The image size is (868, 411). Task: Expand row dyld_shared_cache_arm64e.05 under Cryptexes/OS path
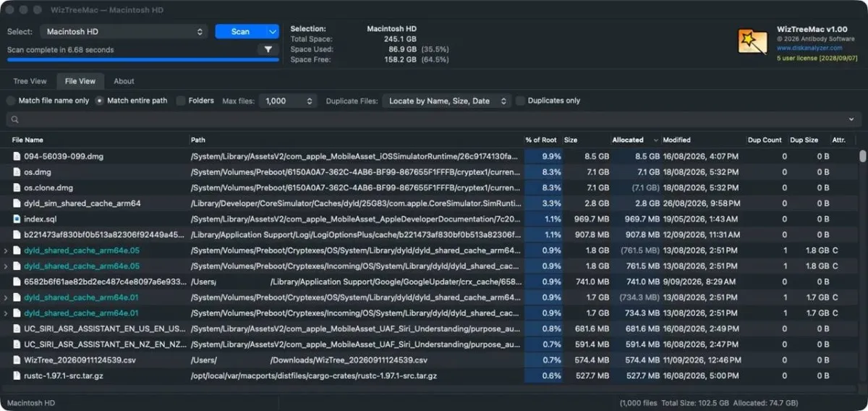click(x=7, y=250)
